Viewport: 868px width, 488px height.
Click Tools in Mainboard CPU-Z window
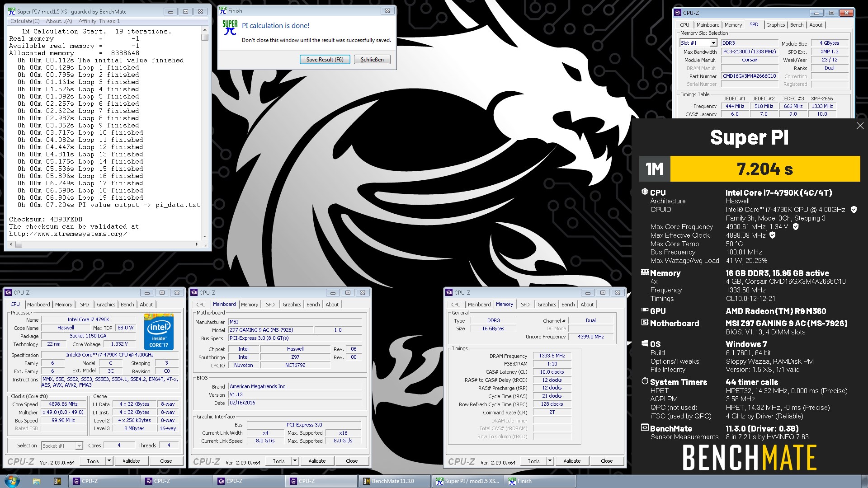click(x=279, y=461)
